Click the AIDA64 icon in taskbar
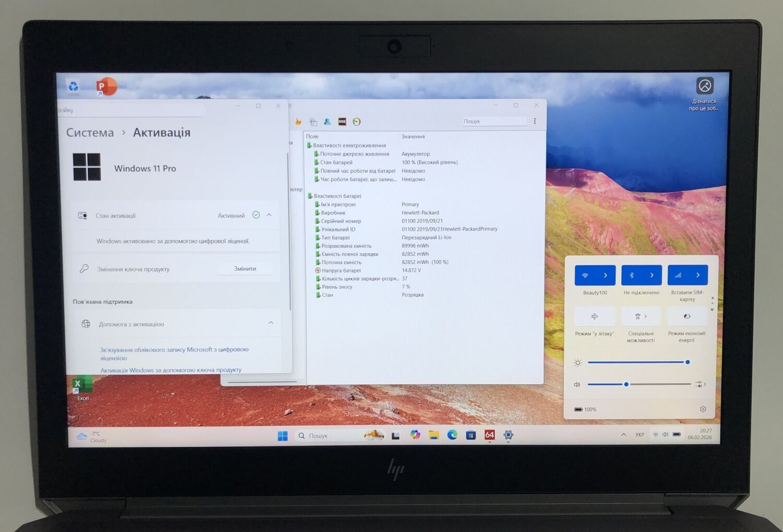This screenshot has width=783, height=532. pyautogui.click(x=489, y=435)
